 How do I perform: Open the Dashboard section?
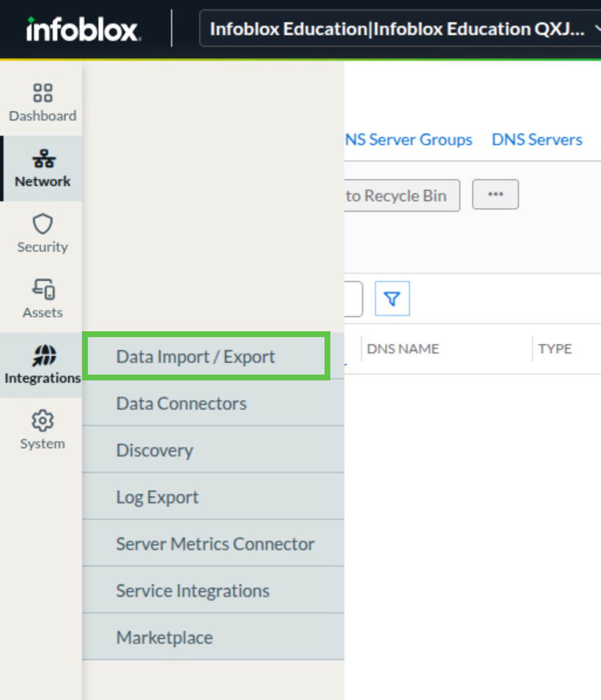(42, 102)
